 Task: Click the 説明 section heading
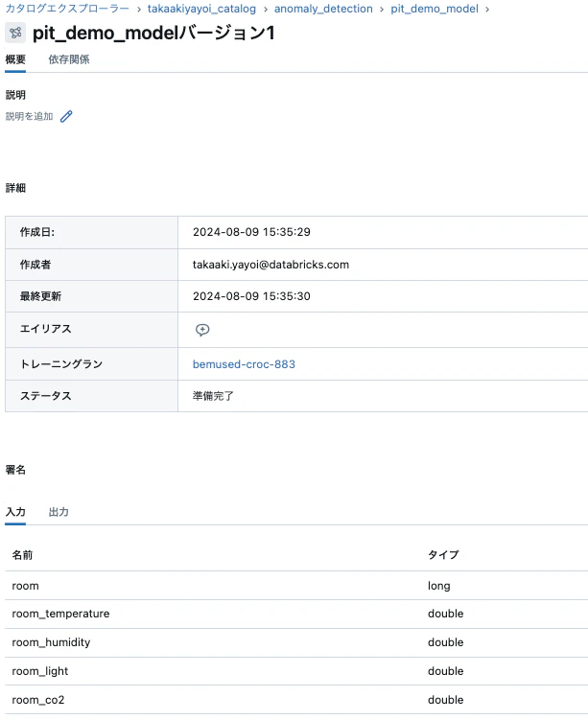tap(15, 95)
